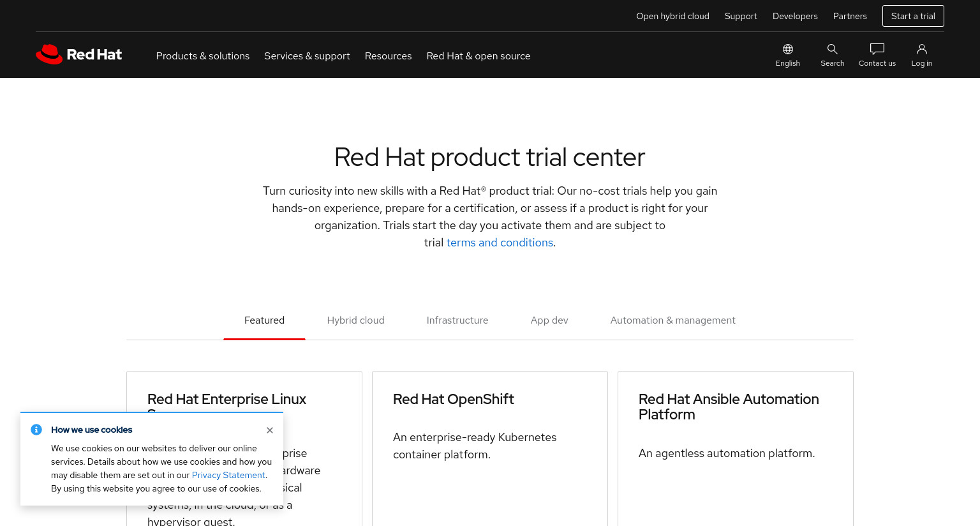Close the cookies notice
The height and width of the screenshot is (526, 980).
(270, 430)
